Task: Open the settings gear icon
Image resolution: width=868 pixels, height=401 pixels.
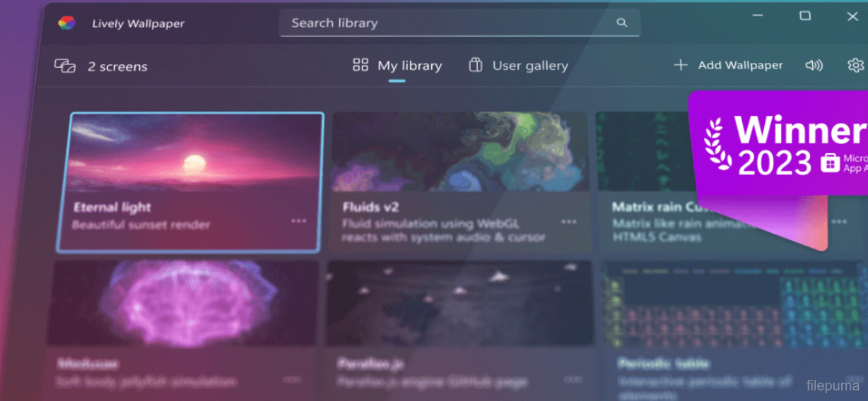Action: click(855, 65)
